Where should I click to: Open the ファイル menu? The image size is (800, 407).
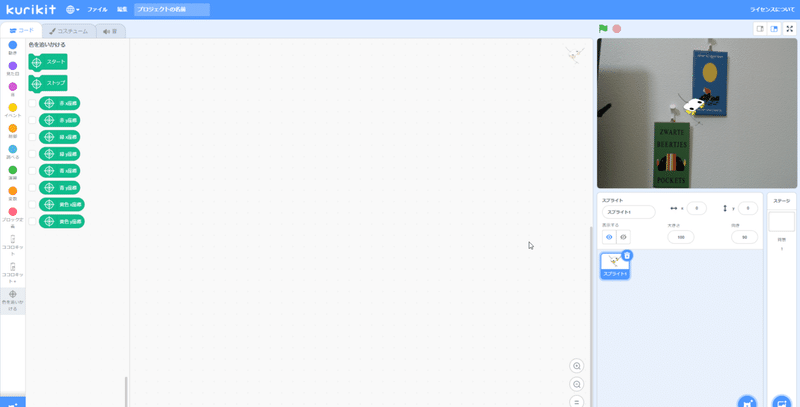click(97, 10)
